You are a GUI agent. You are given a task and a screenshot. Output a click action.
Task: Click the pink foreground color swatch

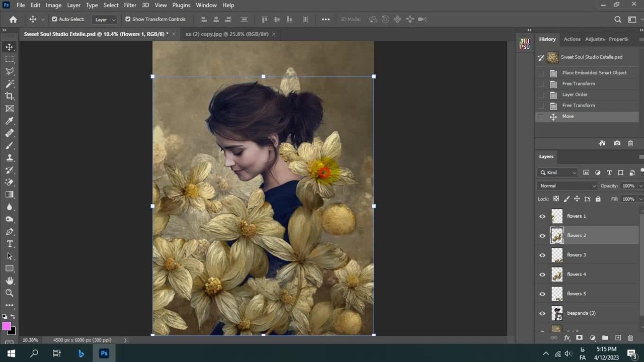7,326
